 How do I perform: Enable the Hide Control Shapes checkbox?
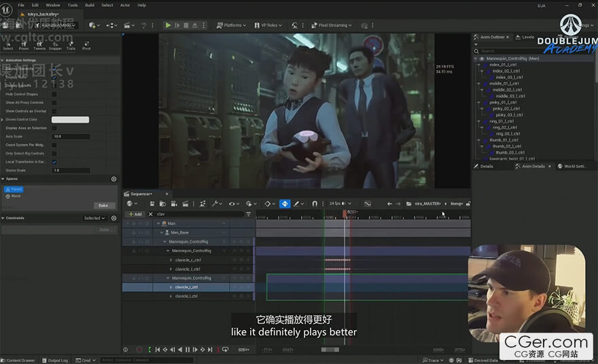(x=54, y=94)
